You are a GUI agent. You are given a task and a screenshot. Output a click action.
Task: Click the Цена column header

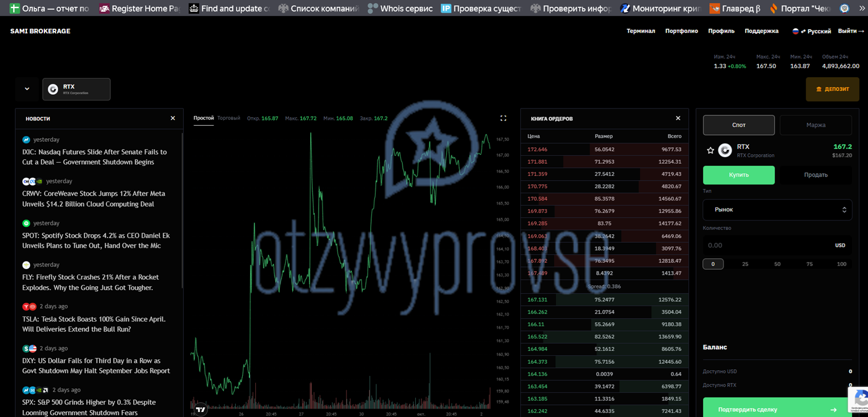533,136
